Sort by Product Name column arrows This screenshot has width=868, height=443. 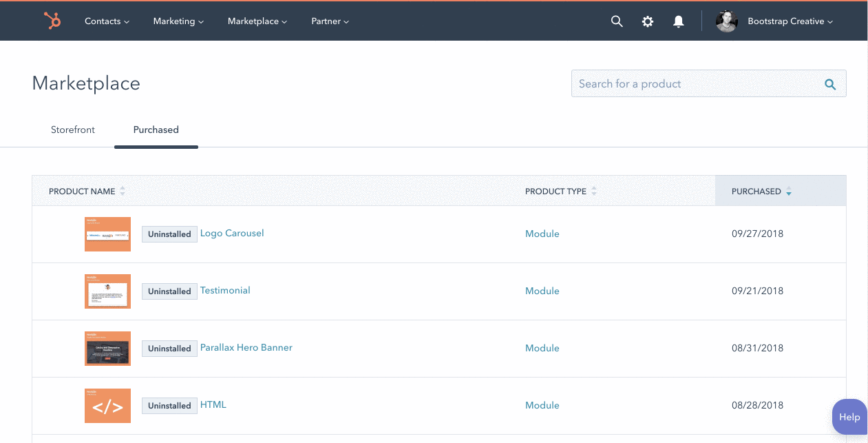(x=123, y=192)
